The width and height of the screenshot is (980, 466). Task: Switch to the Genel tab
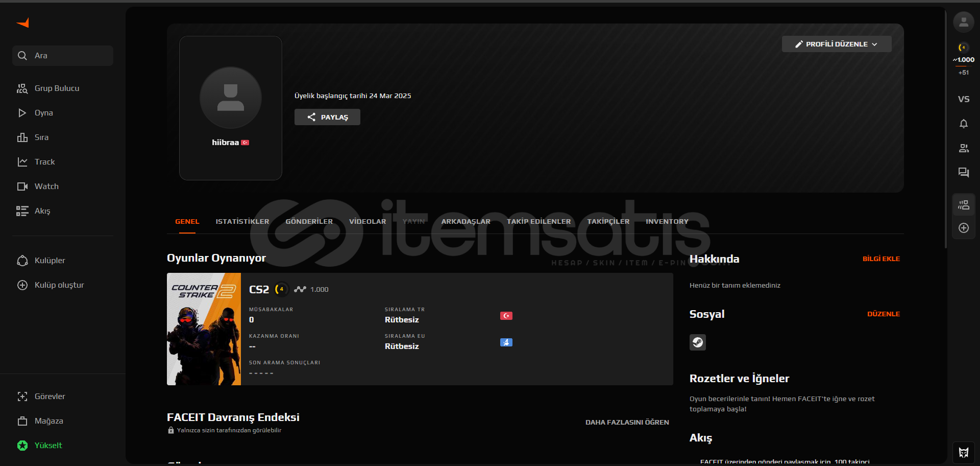click(187, 222)
